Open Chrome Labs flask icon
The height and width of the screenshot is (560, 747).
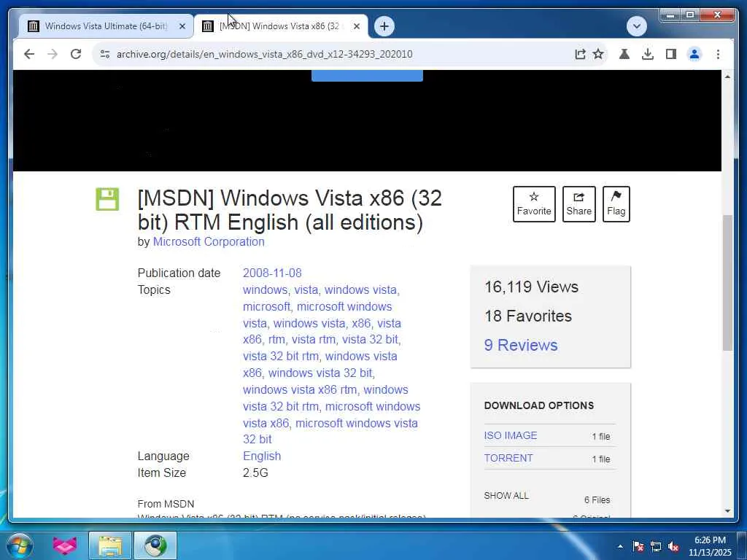pyautogui.click(x=624, y=54)
